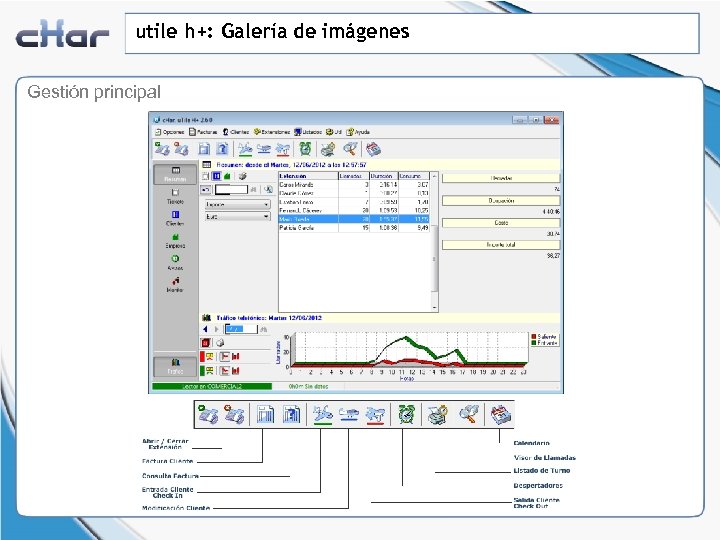Open the Clientes menu in the menu bar
720x540 pixels.
236,132
